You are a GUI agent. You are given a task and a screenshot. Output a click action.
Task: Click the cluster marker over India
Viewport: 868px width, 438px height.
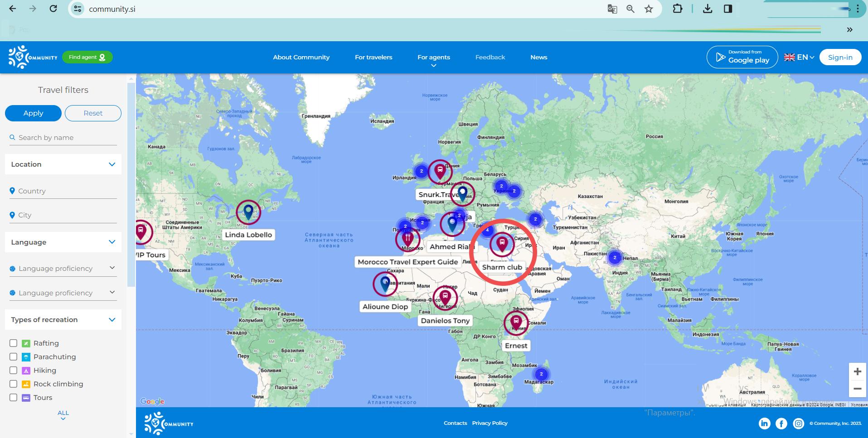click(x=615, y=258)
